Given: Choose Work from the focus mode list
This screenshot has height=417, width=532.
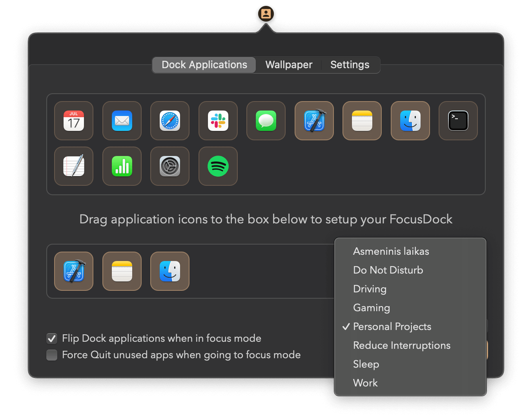Looking at the screenshot, I should (365, 383).
